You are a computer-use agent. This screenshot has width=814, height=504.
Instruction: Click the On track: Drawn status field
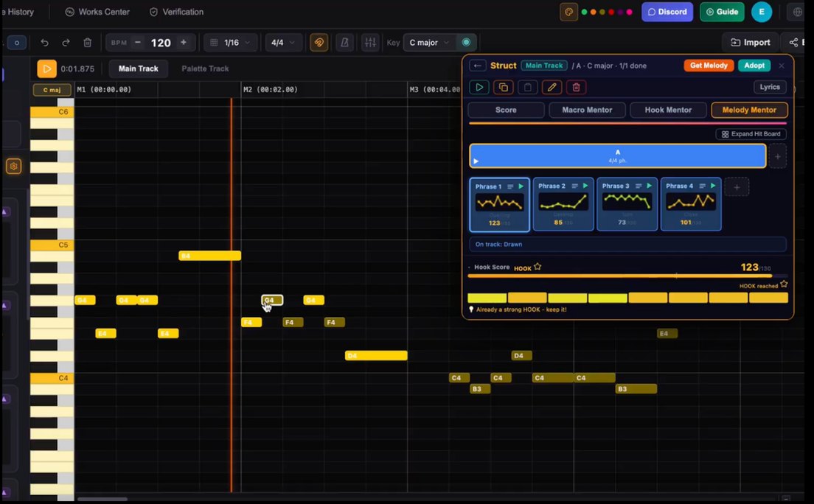pyautogui.click(x=627, y=244)
